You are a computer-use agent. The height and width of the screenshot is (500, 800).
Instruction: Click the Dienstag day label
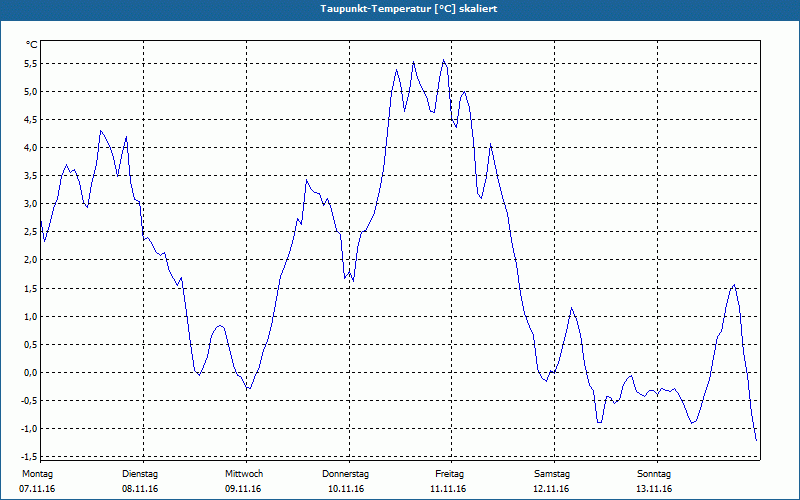pyautogui.click(x=140, y=474)
